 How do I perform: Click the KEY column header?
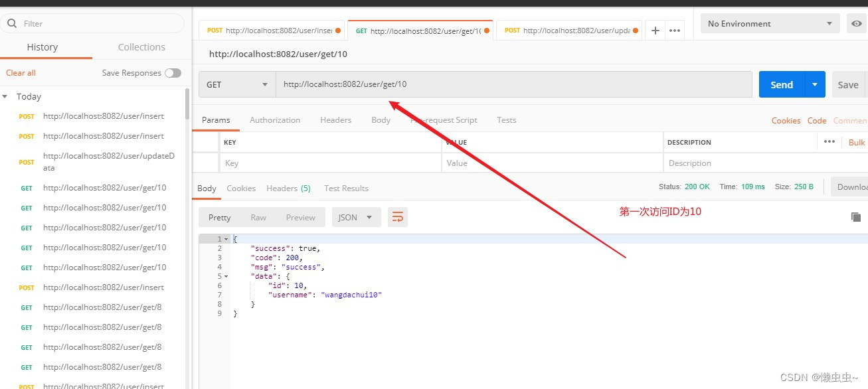(x=230, y=142)
